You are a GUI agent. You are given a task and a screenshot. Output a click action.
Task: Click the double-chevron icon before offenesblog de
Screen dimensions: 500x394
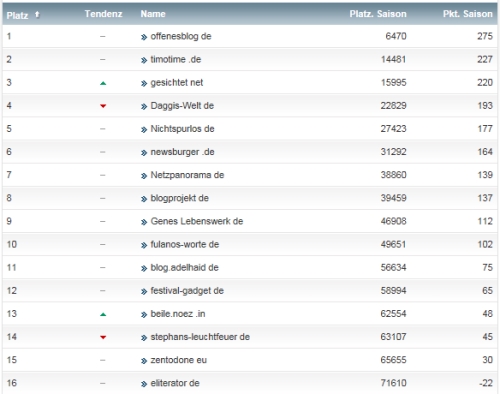point(144,37)
